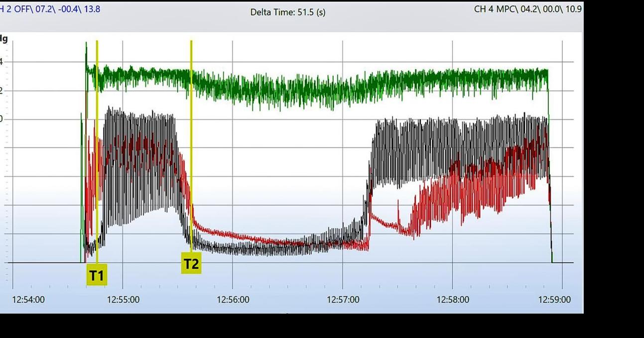Image resolution: width=644 pixels, height=338 pixels.
Task: Click the y-axis unit label at top left
Action: (x=4, y=38)
